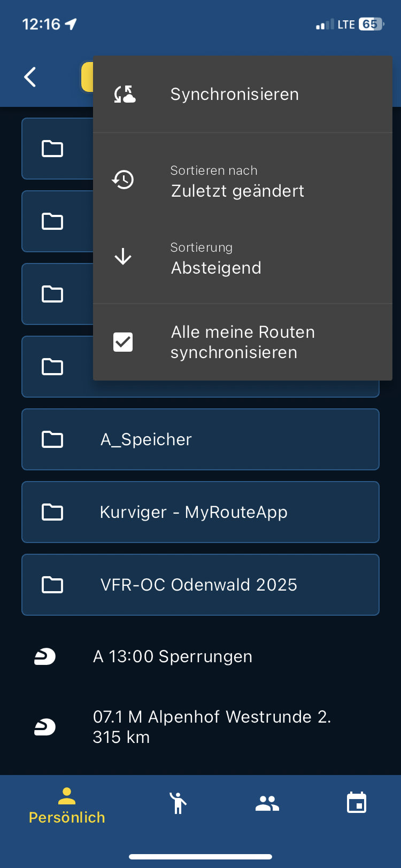401x868 pixels.
Task: Tap route icon beside 07.1 M Alpenhof
Action: point(45,727)
